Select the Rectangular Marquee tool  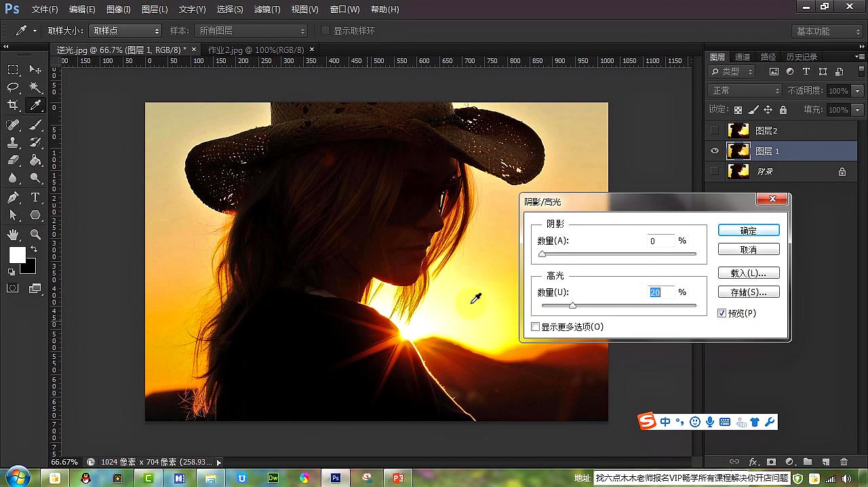click(13, 70)
